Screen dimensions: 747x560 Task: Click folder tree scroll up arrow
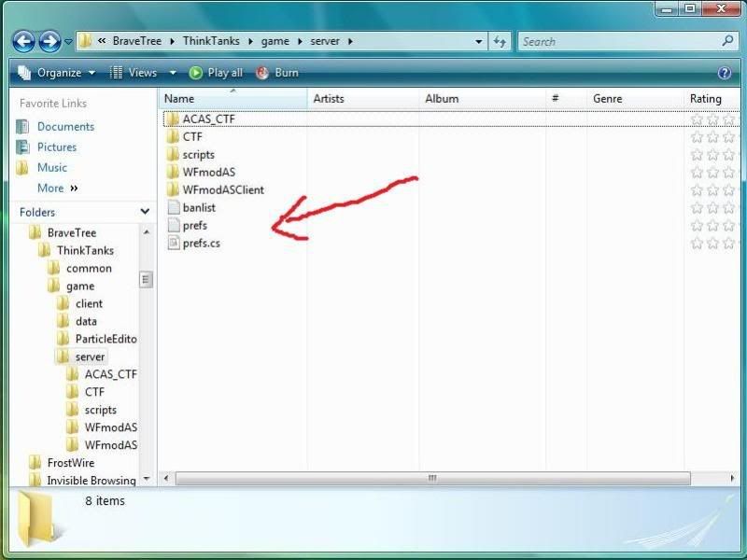(x=147, y=231)
